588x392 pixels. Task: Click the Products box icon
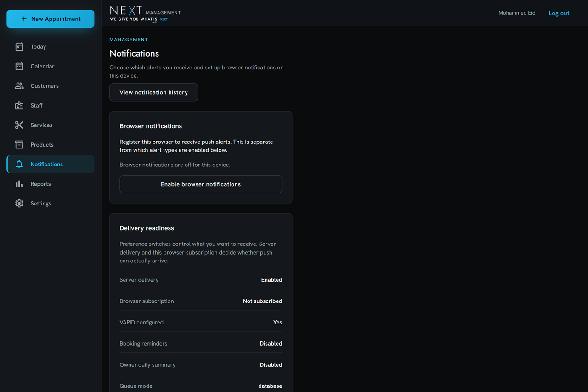pyautogui.click(x=19, y=145)
